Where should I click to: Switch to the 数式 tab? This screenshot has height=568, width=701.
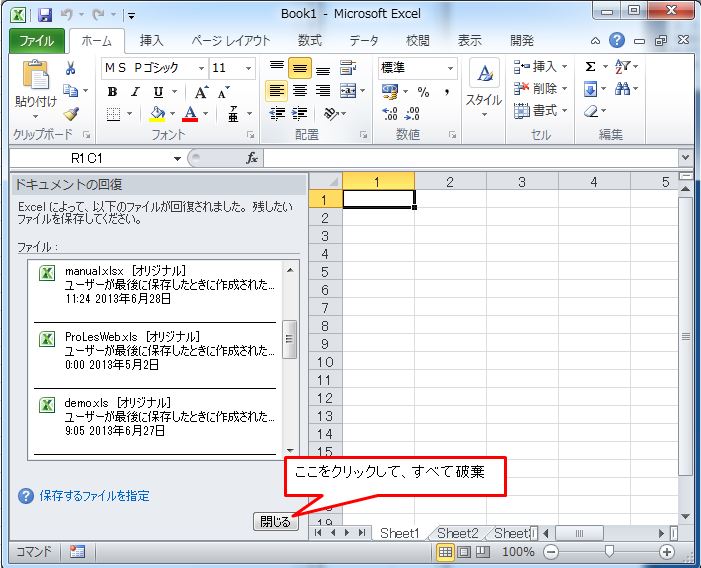tap(310, 41)
